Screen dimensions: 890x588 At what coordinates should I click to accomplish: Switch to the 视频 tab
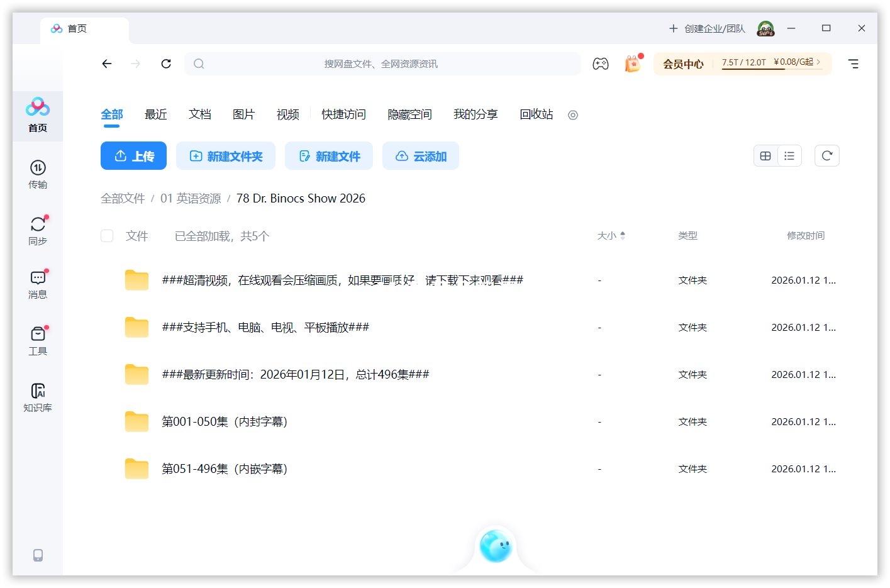pyautogui.click(x=287, y=114)
